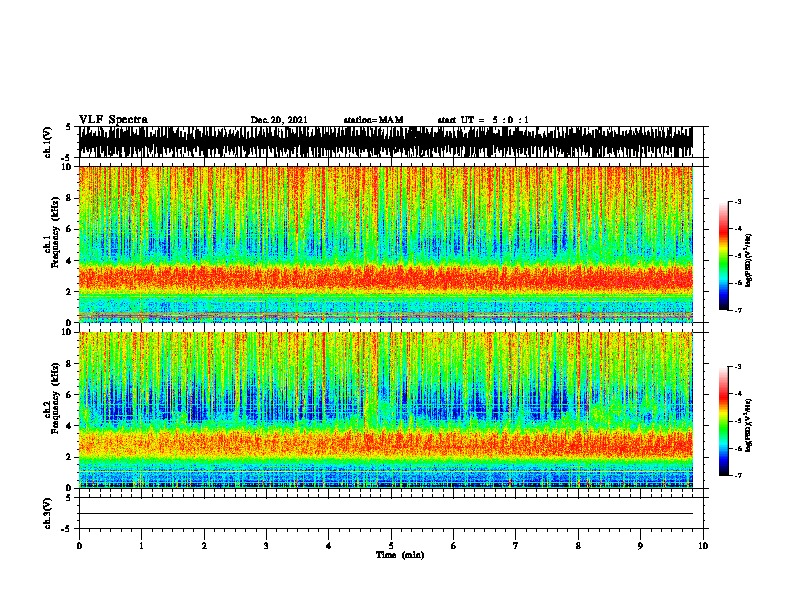Click the "5" tick of ch.1(V) axis

[x=68, y=127]
